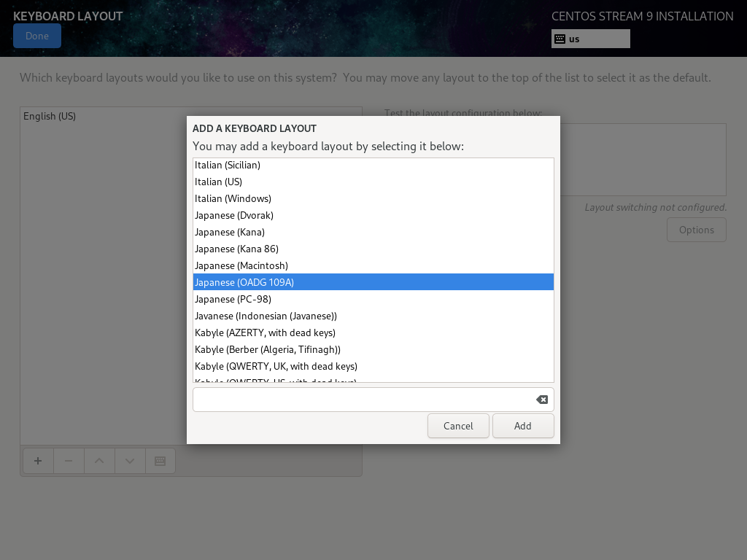Click the keyboard preview icon button
Viewport: 747px width, 560px height.
click(x=160, y=461)
